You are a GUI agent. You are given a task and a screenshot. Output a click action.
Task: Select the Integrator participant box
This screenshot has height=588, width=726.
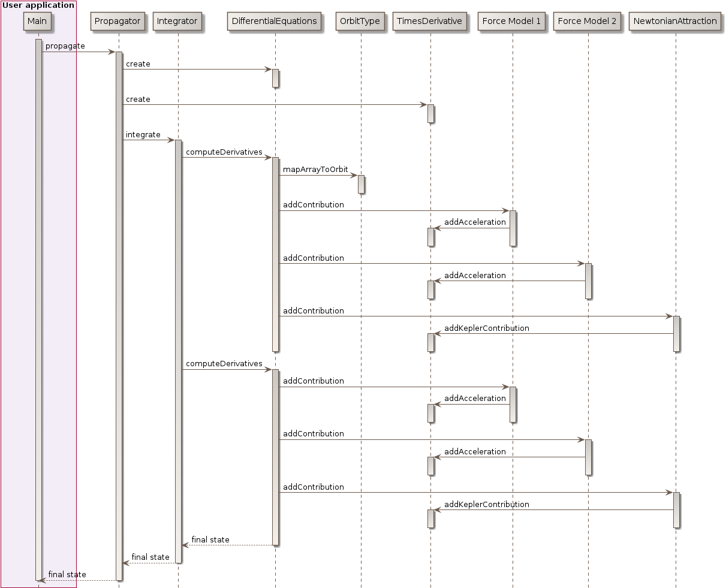(177, 21)
